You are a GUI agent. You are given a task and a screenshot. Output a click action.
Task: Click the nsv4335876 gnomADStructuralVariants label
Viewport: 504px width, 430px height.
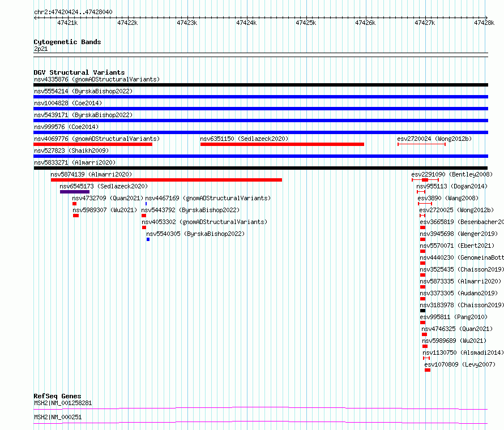(x=97, y=79)
